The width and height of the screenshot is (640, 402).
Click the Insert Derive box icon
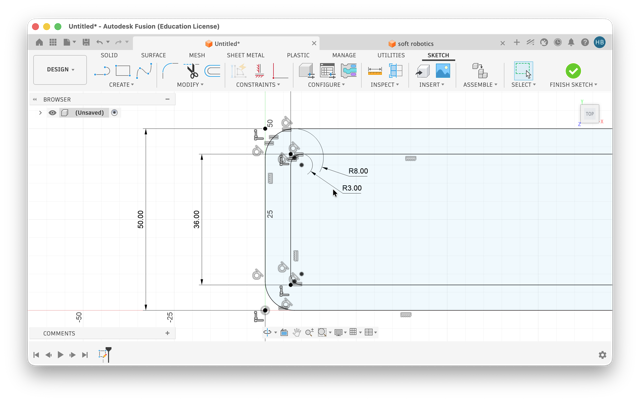(422, 71)
